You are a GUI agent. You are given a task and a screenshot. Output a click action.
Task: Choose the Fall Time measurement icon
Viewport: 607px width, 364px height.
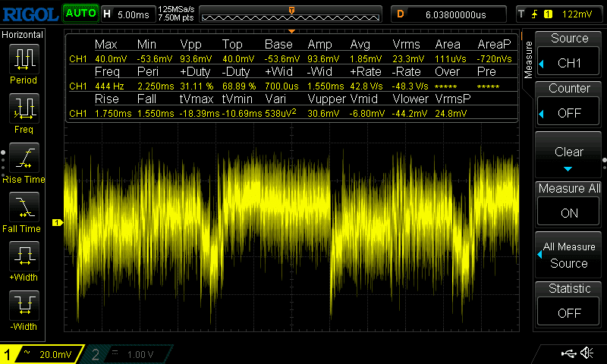(x=25, y=207)
